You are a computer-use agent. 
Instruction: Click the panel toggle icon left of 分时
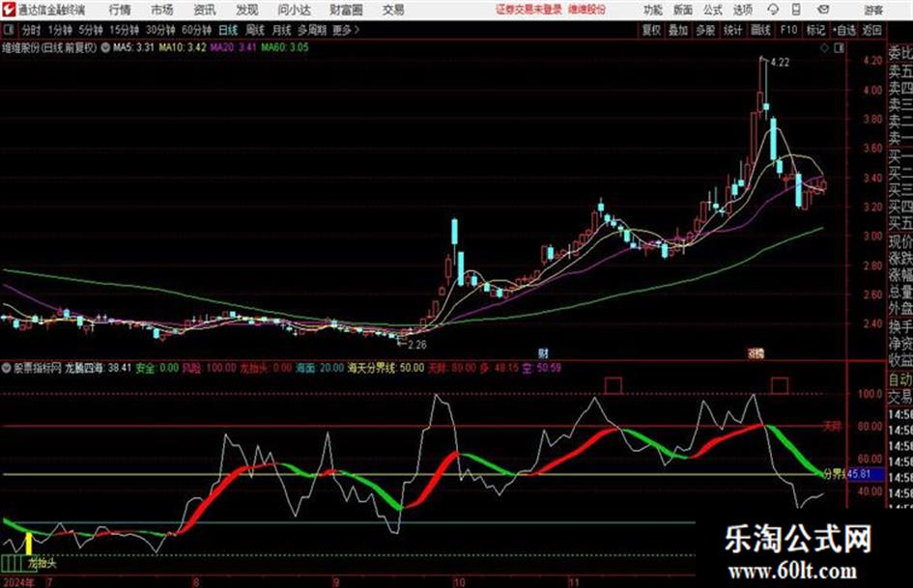pyautogui.click(x=8, y=30)
